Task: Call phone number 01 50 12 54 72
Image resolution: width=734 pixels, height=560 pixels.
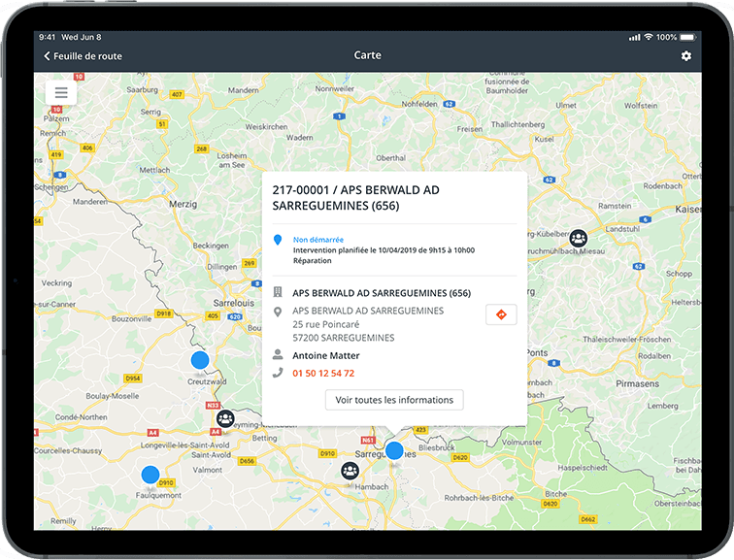Action: tap(323, 374)
